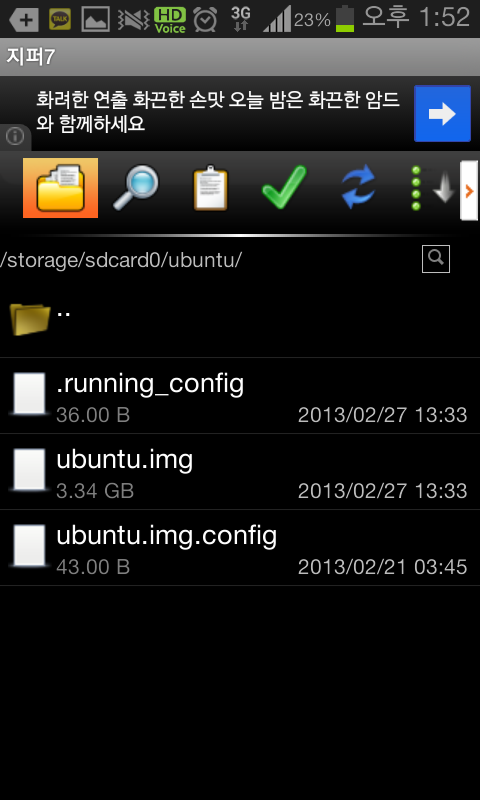480x800 pixels.
Task: Tap the Korean advertisement banner text
Action: (218, 112)
